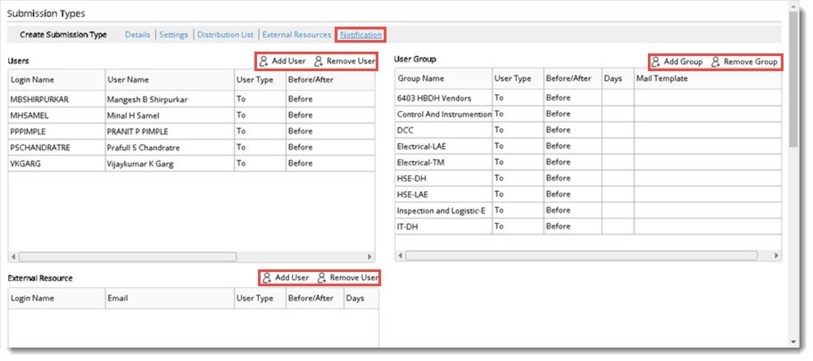Click Login Name header in External Resource table

pos(57,298)
